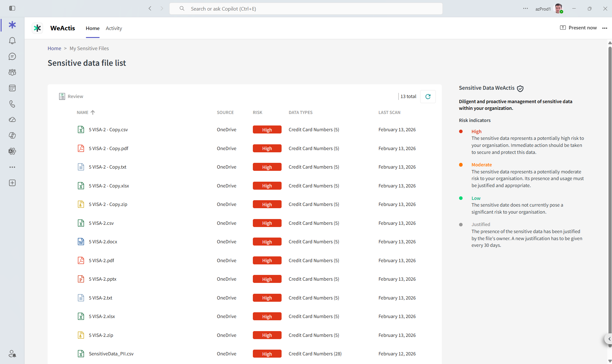612x364 pixels.
Task: Click the Excel icon of 5 VISA-2 - Copy.csv
Action: coord(81,130)
